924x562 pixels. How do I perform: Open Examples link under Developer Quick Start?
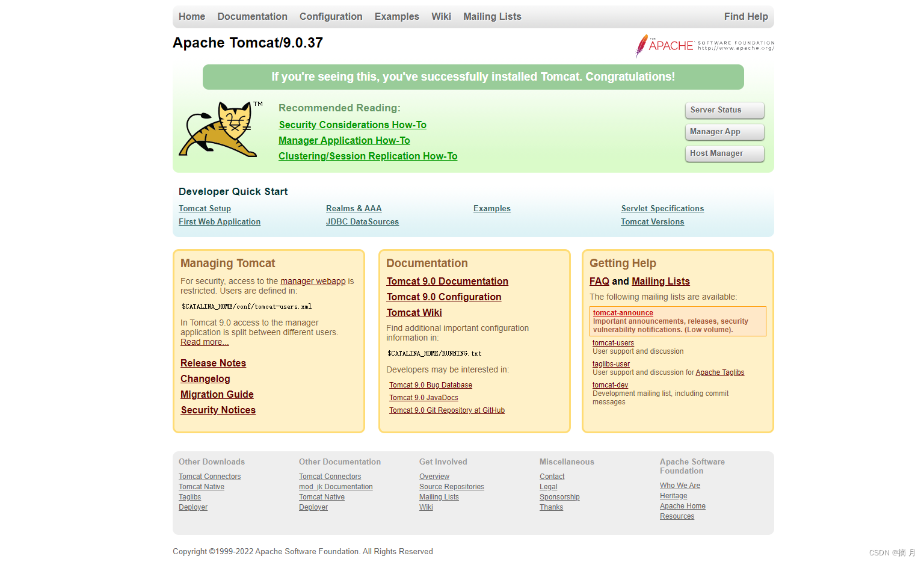[x=492, y=208]
